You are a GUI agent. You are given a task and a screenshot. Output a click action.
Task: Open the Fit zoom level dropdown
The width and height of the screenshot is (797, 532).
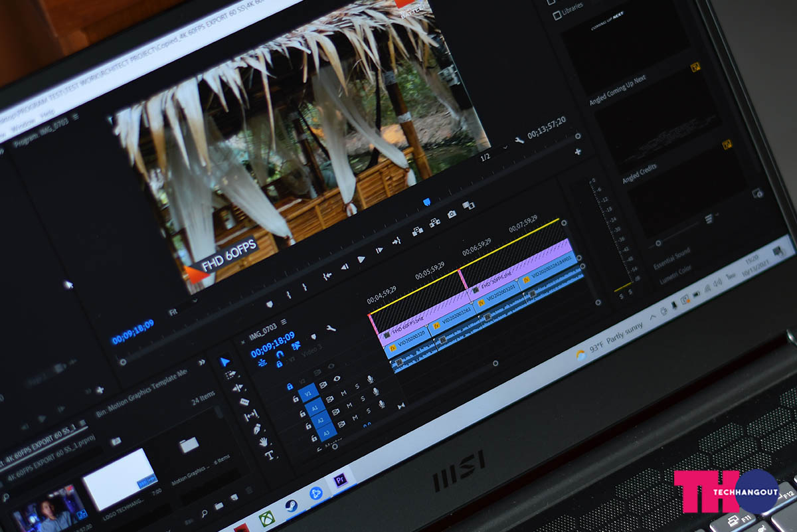[183, 307]
